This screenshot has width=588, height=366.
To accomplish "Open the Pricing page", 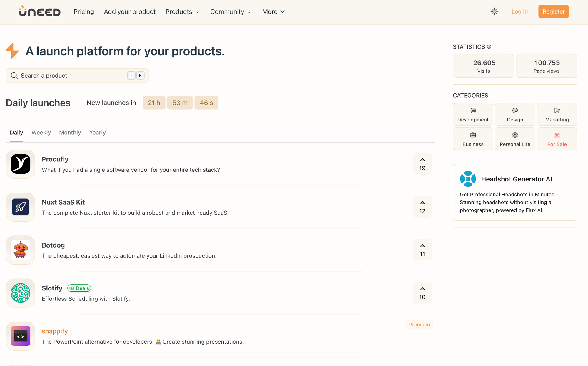I will click(84, 11).
